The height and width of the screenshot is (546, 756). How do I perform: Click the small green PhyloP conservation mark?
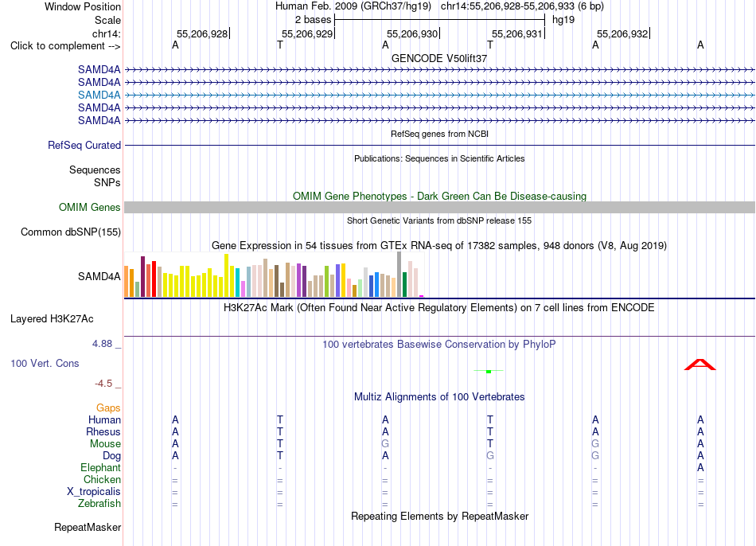pyautogui.click(x=489, y=372)
